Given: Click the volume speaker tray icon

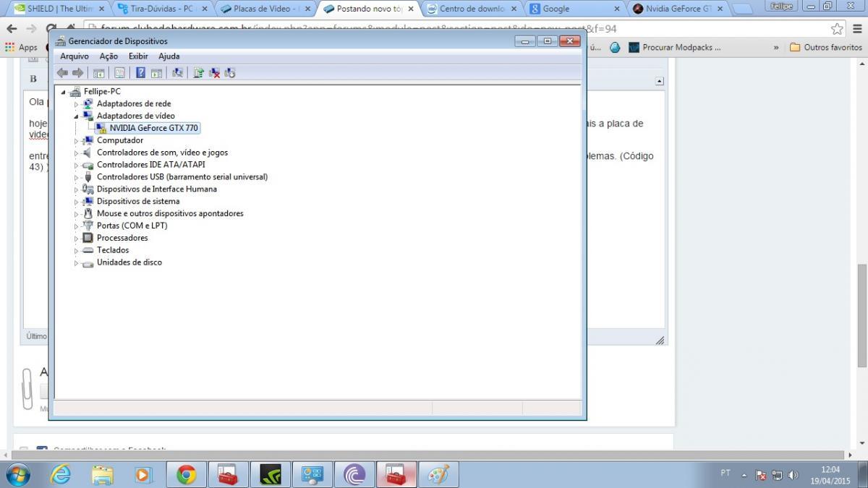Looking at the screenshot, I should click(x=793, y=475).
